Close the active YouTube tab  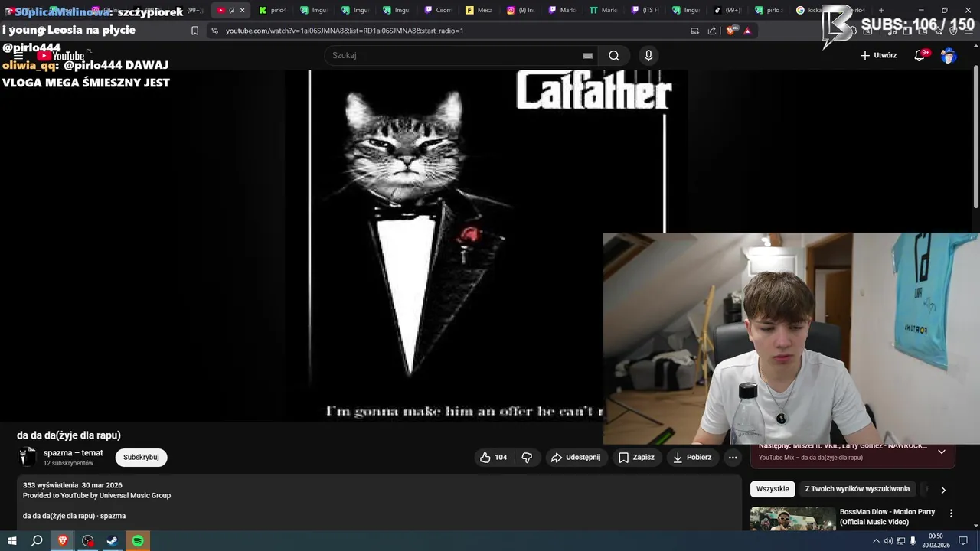point(242,10)
